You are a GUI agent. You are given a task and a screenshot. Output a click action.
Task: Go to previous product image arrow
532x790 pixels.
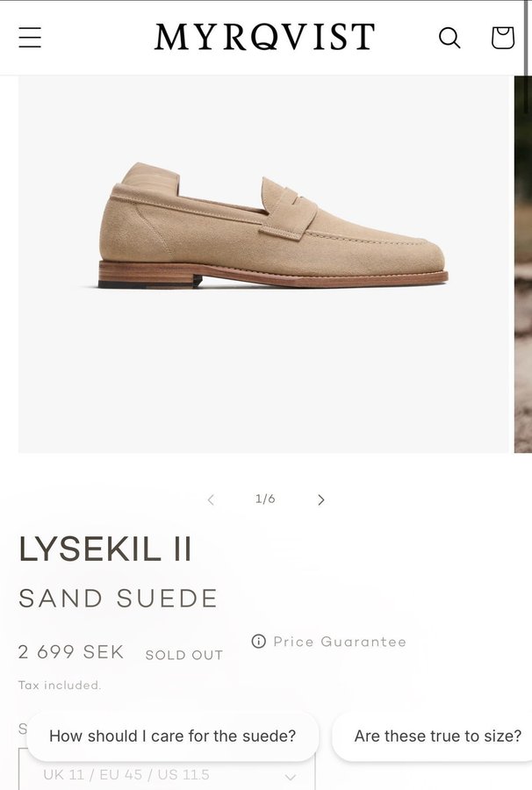tap(211, 499)
